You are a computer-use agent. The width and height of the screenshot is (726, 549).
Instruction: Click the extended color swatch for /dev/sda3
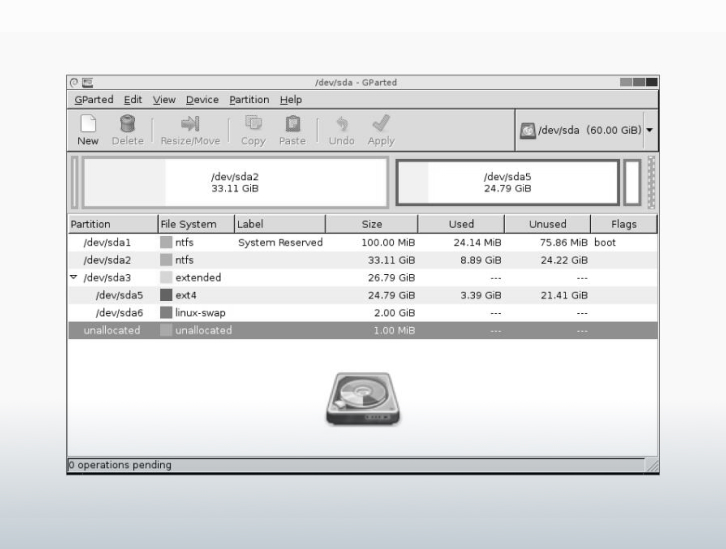166,277
